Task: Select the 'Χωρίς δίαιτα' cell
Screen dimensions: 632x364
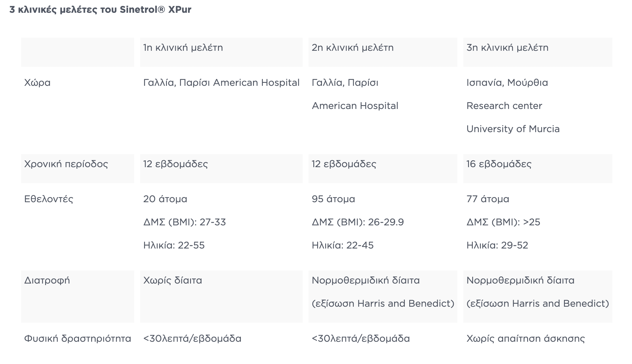Action: click(173, 281)
